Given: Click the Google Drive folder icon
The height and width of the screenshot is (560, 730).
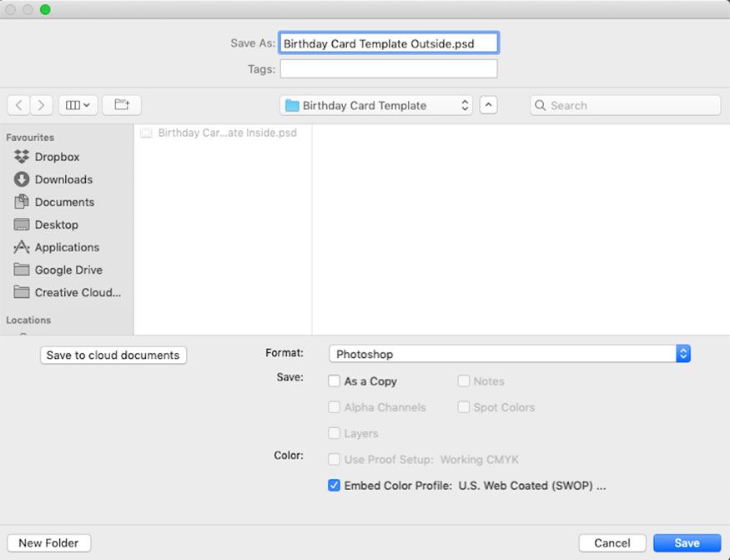Looking at the screenshot, I should coord(22,270).
